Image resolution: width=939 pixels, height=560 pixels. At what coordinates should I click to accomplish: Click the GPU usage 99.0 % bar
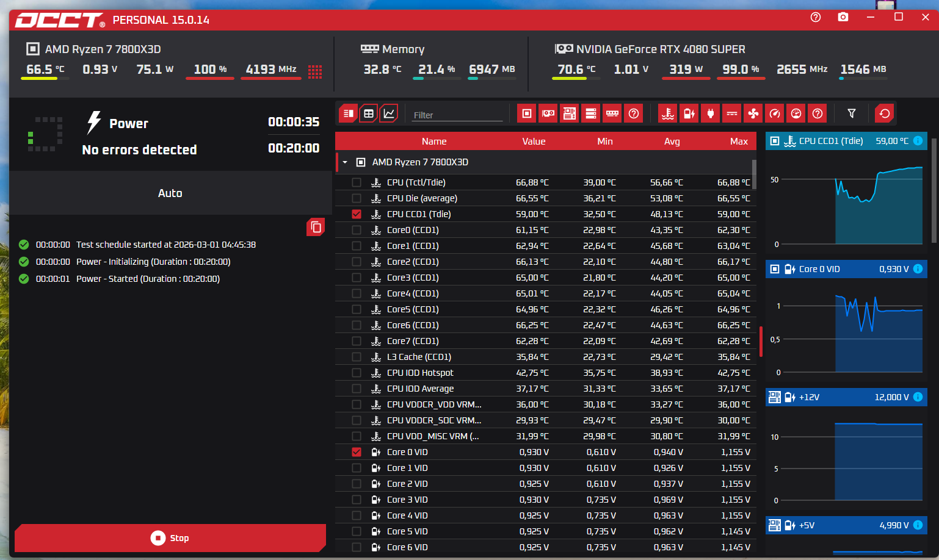(x=741, y=78)
